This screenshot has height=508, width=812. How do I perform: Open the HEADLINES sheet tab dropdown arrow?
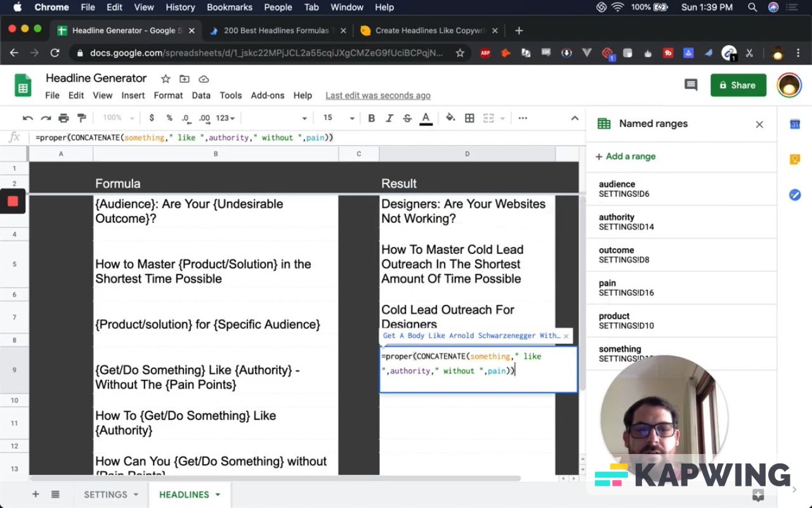(218, 495)
